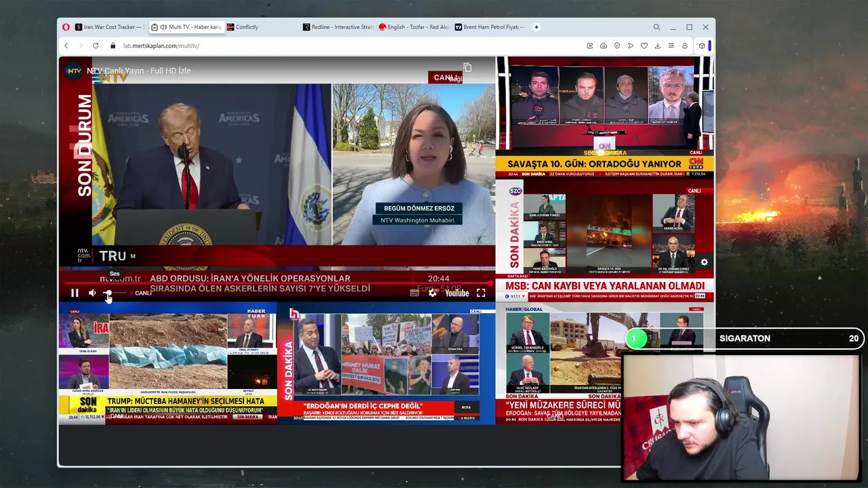Select the Habertürk stream tile

(167, 363)
